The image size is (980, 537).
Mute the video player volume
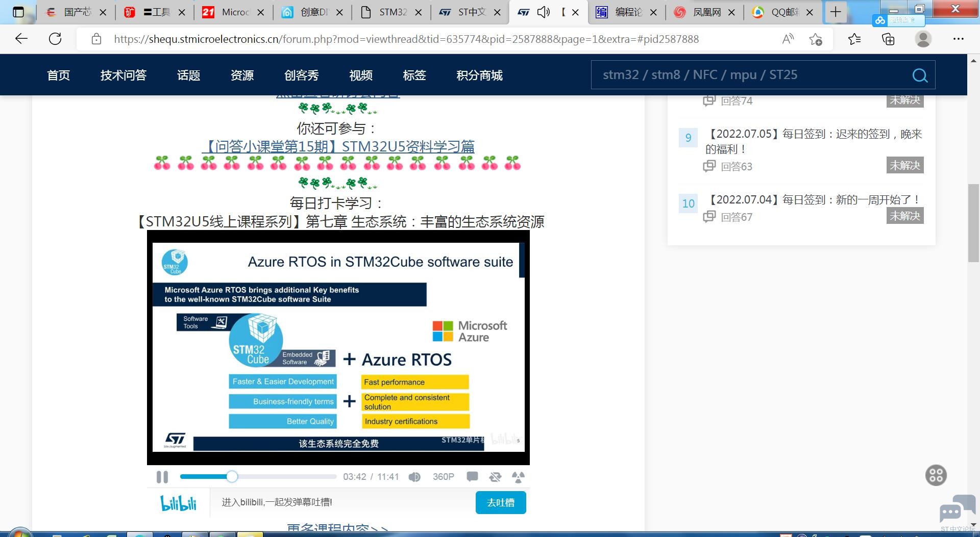coord(414,477)
